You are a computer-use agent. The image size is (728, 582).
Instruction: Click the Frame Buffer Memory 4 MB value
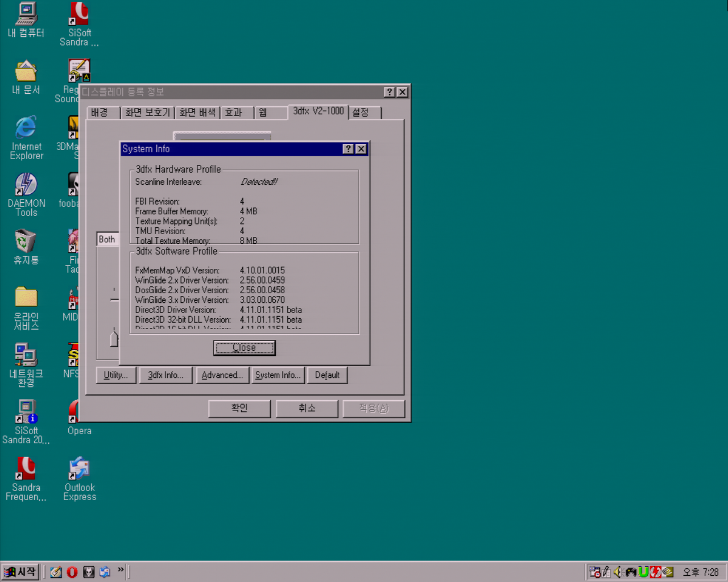[x=249, y=211]
